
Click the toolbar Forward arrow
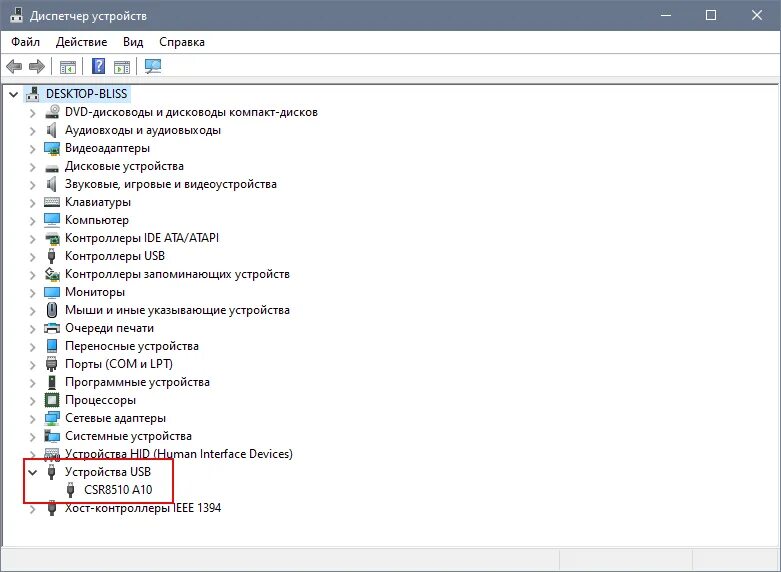pyautogui.click(x=37, y=66)
